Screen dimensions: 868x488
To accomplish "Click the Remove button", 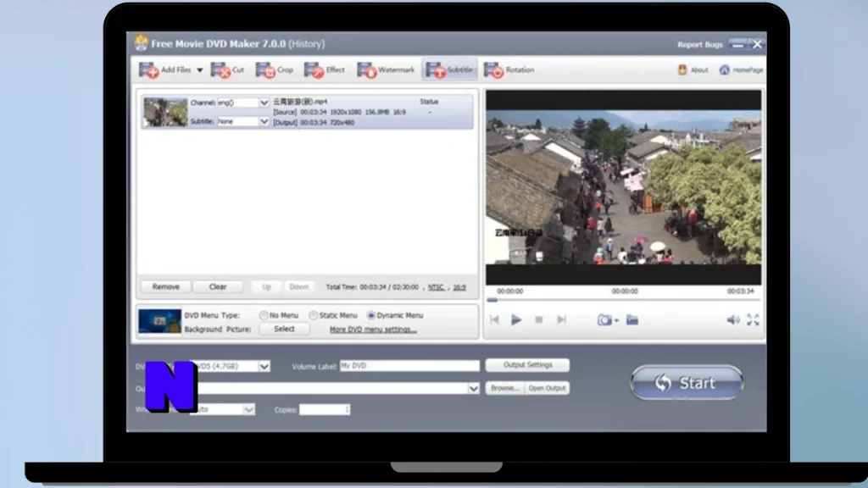I will (x=165, y=286).
